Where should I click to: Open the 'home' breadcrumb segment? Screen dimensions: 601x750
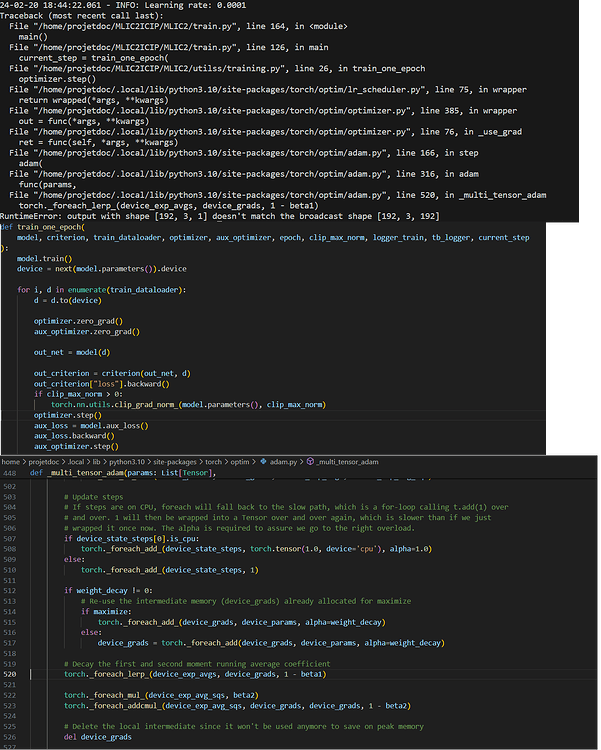tap(11, 462)
